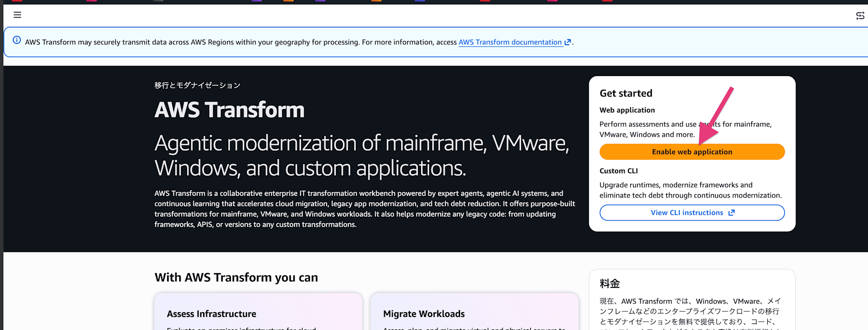Click the Agentic modernization tagline text
868x330 pixels.
(x=362, y=155)
